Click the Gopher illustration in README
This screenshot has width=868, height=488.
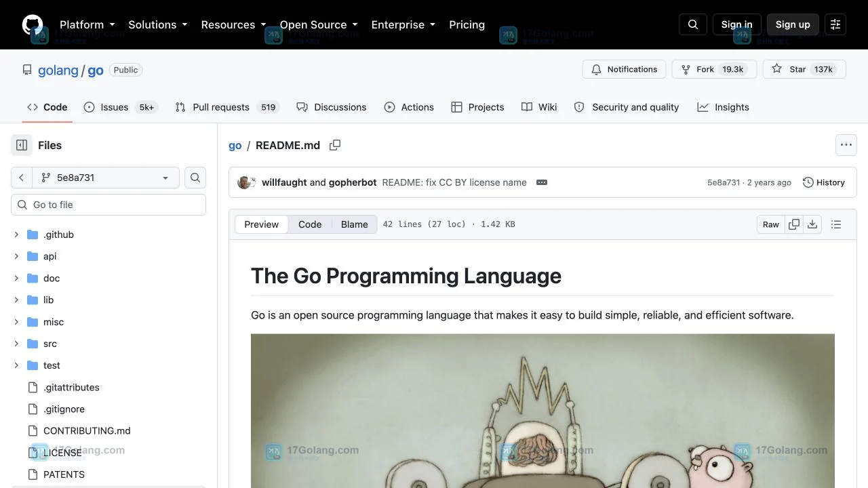(542, 411)
